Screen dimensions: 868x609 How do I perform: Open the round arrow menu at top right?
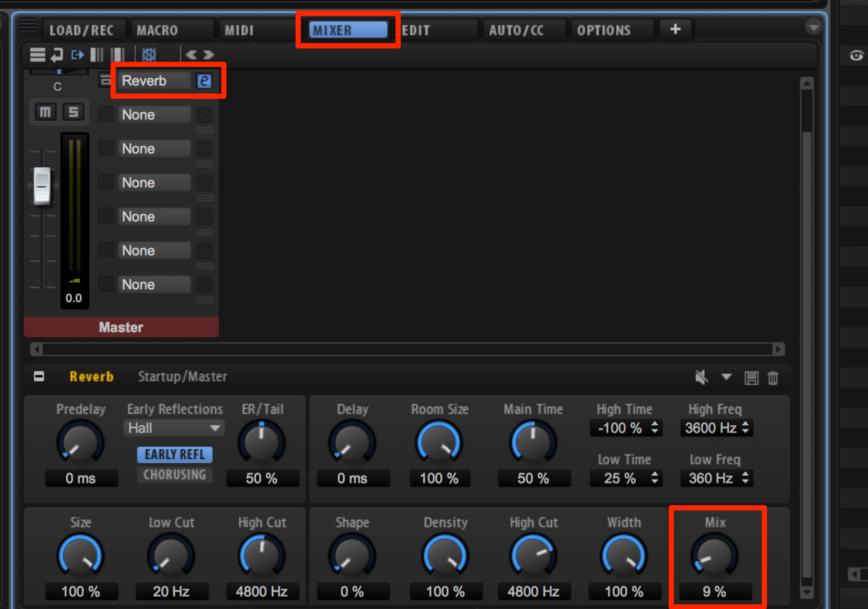pyautogui.click(x=813, y=27)
